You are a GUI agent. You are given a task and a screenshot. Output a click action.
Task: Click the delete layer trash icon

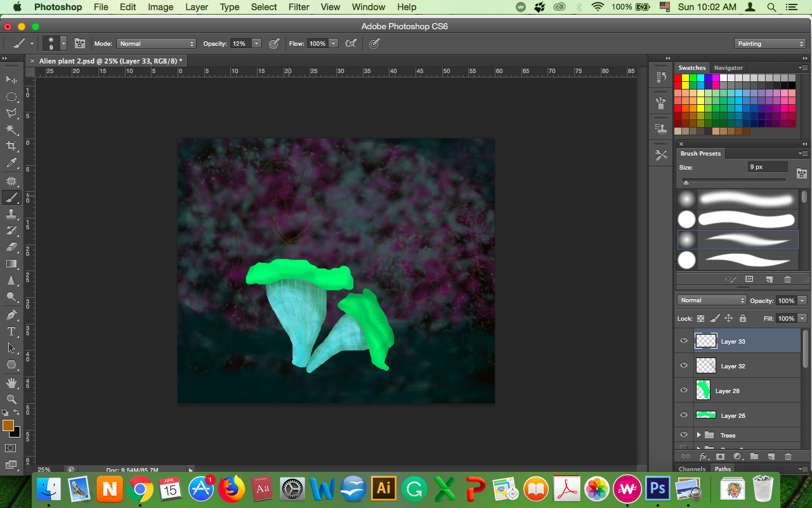tap(788, 456)
